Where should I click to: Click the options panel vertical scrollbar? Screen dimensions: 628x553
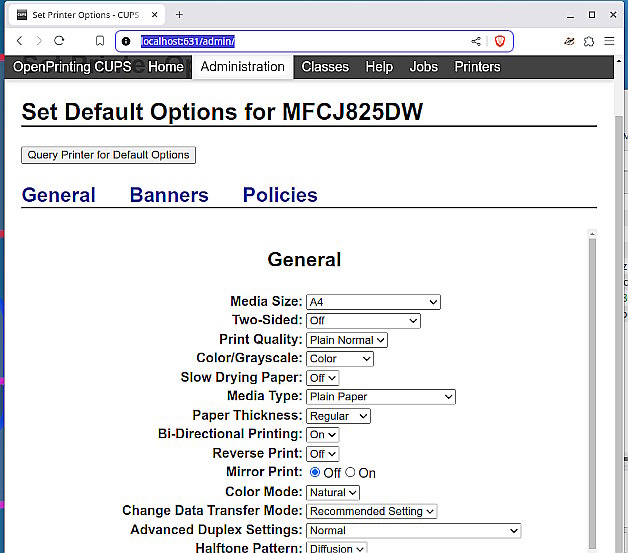click(x=592, y=394)
